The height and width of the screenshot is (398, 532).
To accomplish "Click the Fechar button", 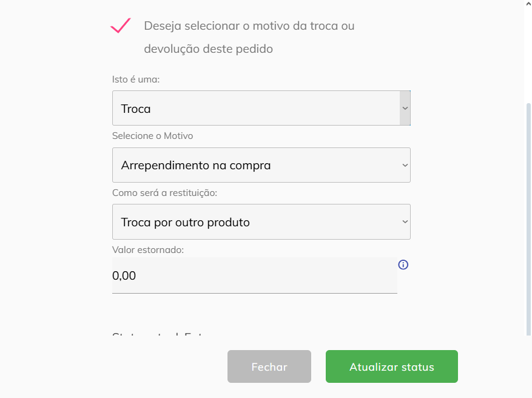I will [x=269, y=366].
